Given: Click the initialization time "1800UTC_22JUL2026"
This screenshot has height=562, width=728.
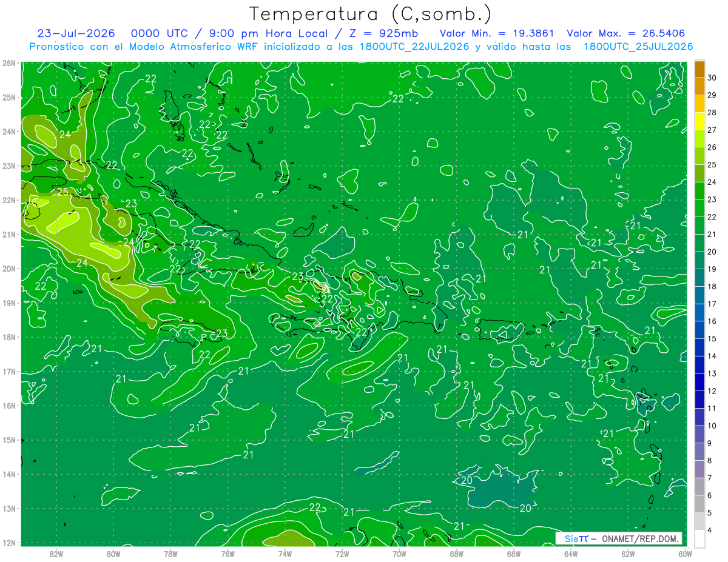Looking at the screenshot, I should pyautogui.click(x=415, y=47).
